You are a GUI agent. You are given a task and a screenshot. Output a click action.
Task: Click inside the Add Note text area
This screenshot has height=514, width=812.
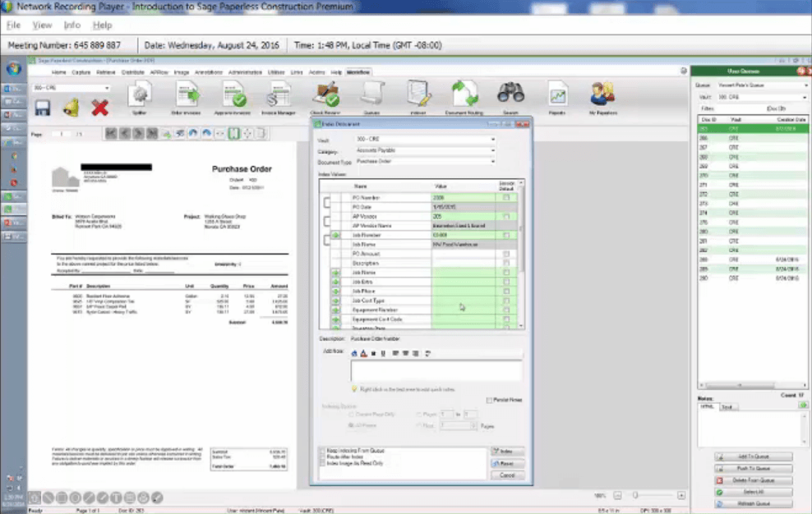click(x=436, y=370)
